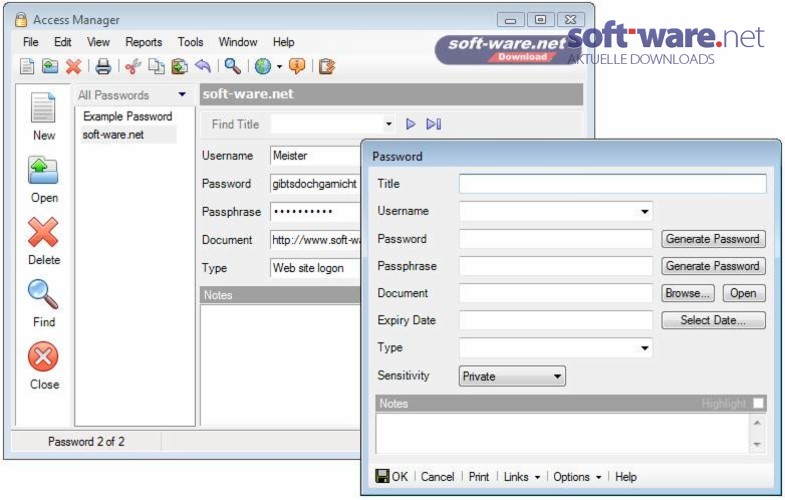
Task: Open the Username dropdown in Password dialog
Action: tap(645, 211)
